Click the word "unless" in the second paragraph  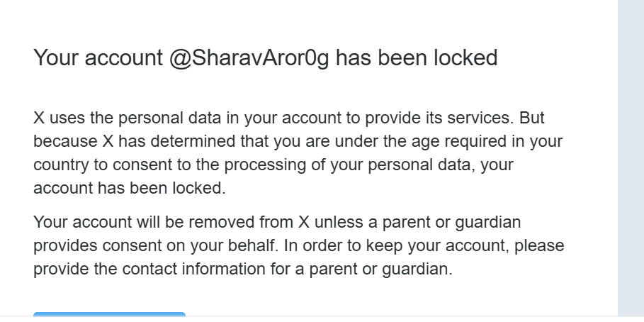[x=341, y=222]
